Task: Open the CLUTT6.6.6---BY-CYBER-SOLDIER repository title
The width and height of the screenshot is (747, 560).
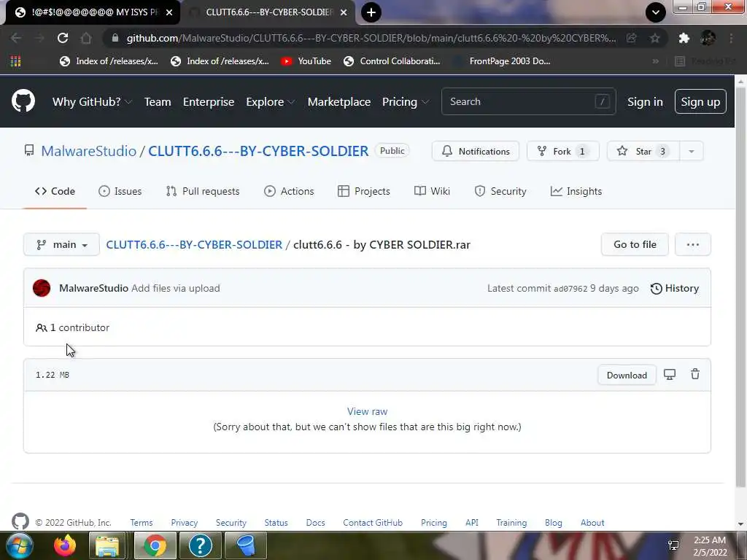Action: tap(258, 151)
